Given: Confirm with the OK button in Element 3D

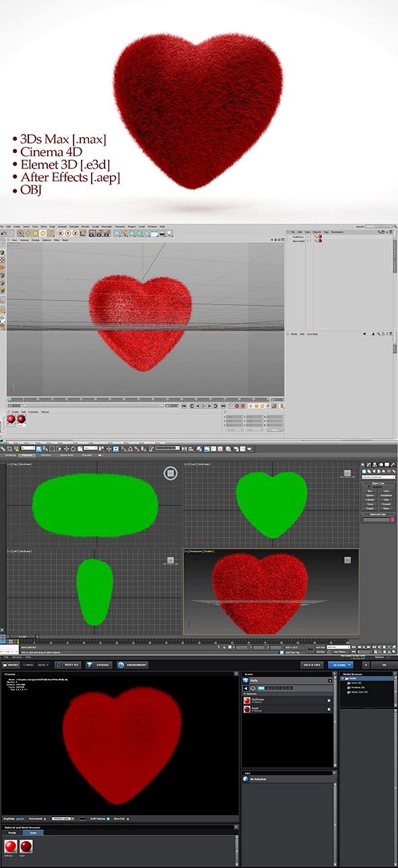Looking at the screenshot, I should 384,665.
